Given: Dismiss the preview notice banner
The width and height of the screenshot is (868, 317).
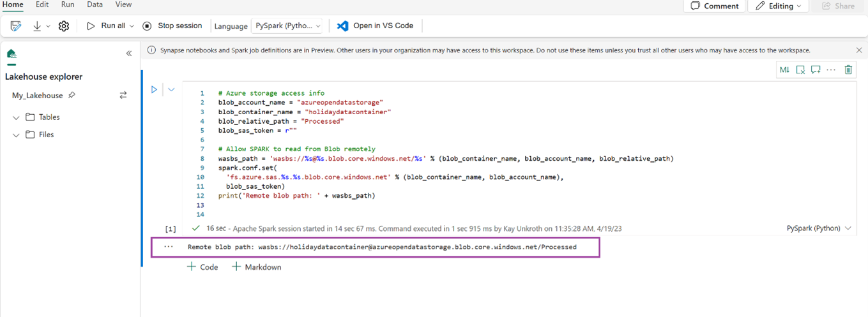Looking at the screenshot, I should point(859,50).
